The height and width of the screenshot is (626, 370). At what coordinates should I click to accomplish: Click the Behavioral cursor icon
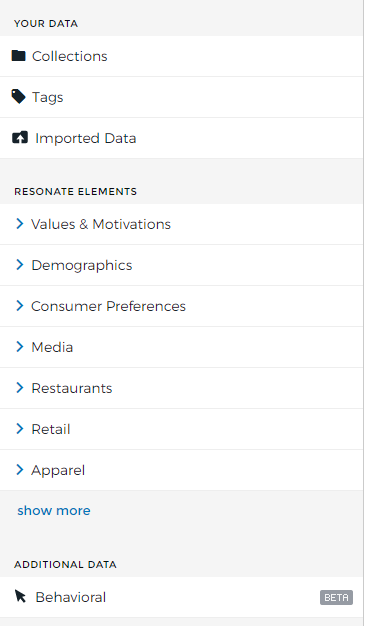tap(20, 596)
